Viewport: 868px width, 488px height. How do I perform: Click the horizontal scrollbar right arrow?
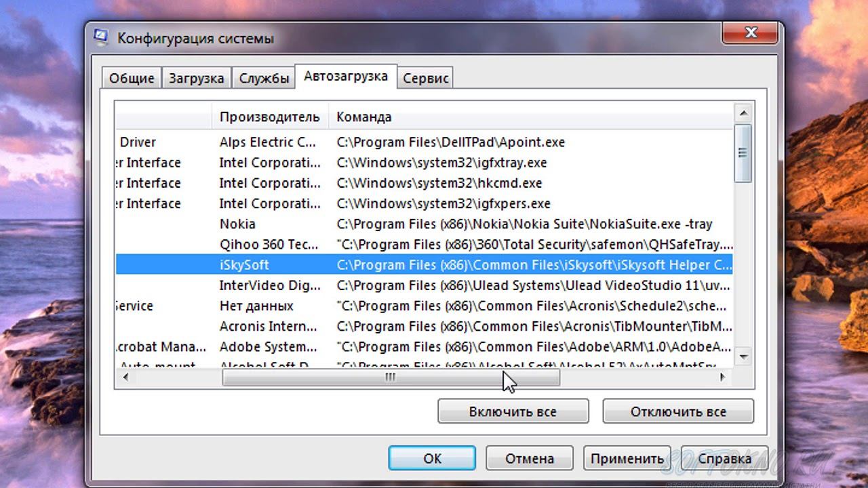coord(723,378)
